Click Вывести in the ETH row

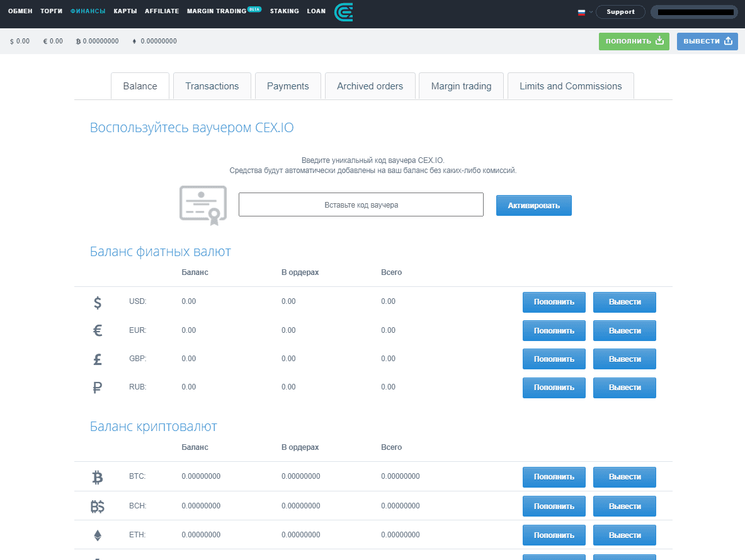point(625,535)
